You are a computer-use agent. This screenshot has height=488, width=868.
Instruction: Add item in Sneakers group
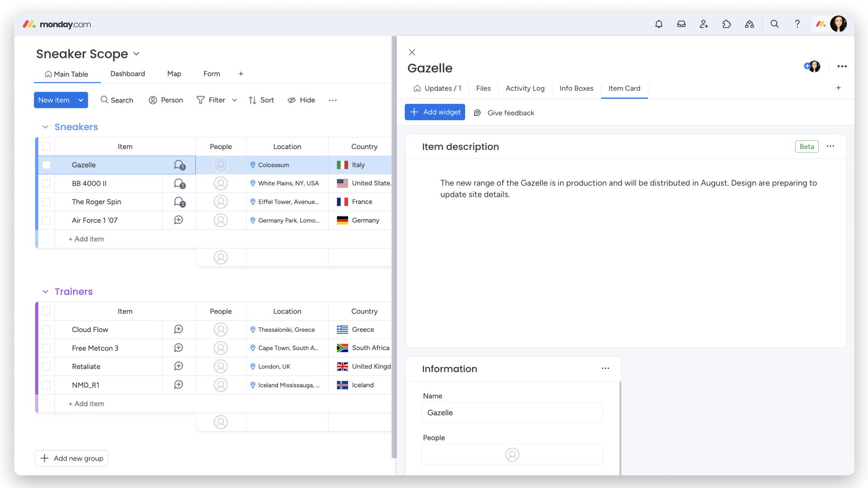point(86,239)
